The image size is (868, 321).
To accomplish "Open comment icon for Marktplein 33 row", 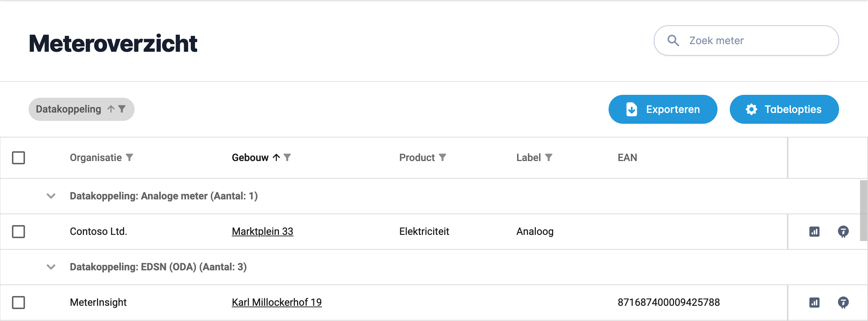I will 843,232.
